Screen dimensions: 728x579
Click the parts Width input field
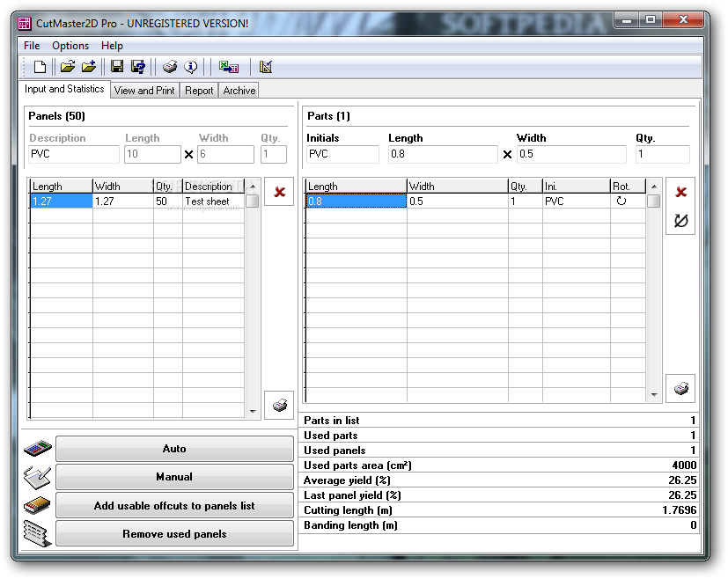(x=571, y=154)
